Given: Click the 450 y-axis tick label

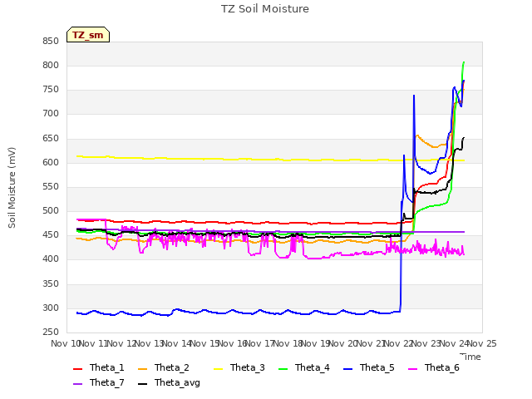Looking at the screenshot, I should click(51, 235).
